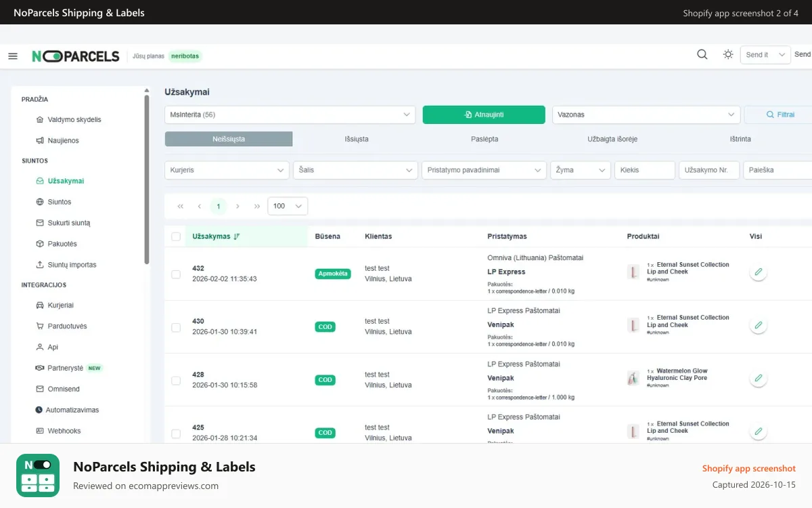Switch to the Ištrinta tab
812x508 pixels.
(x=740, y=139)
